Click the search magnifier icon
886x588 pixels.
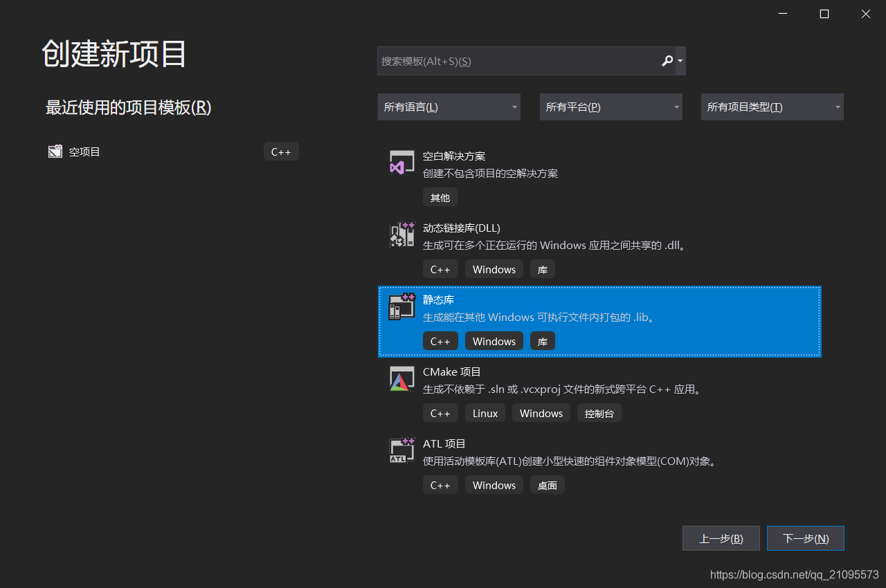[666, 61]
